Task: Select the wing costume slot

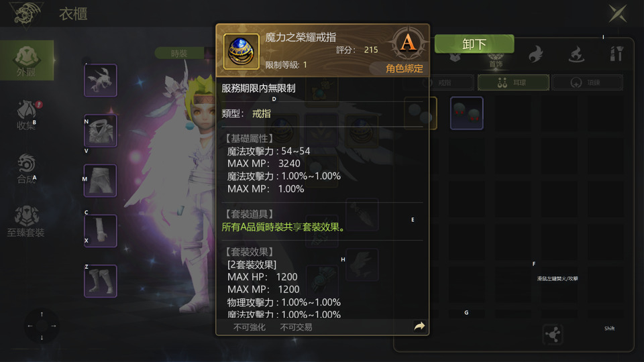Action: coord(101,80)
